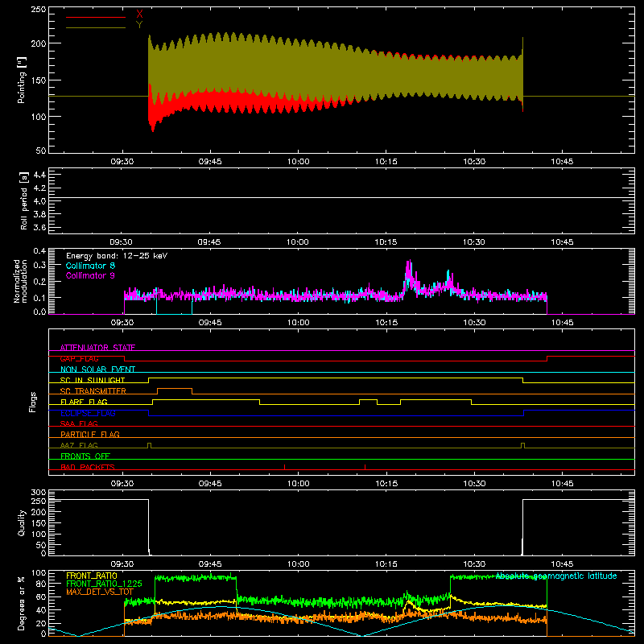Viewport: 644px width, 644px height.
Task: Click the 09:45 time label under Roll period plot
Action: coord(209,242)
